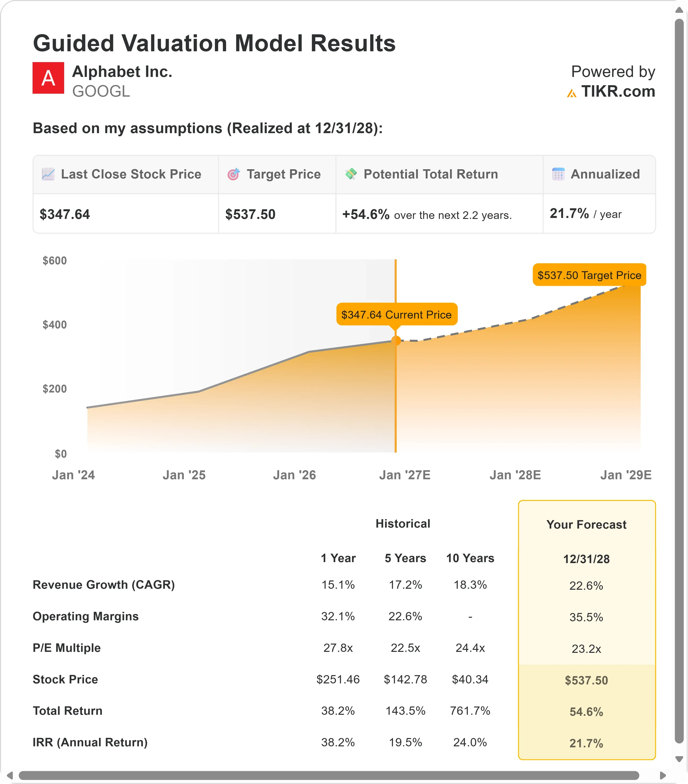The image size is (688, 784).
Task: Click the 22.6% forecast revenue growth value
Action: pos(586,586)
